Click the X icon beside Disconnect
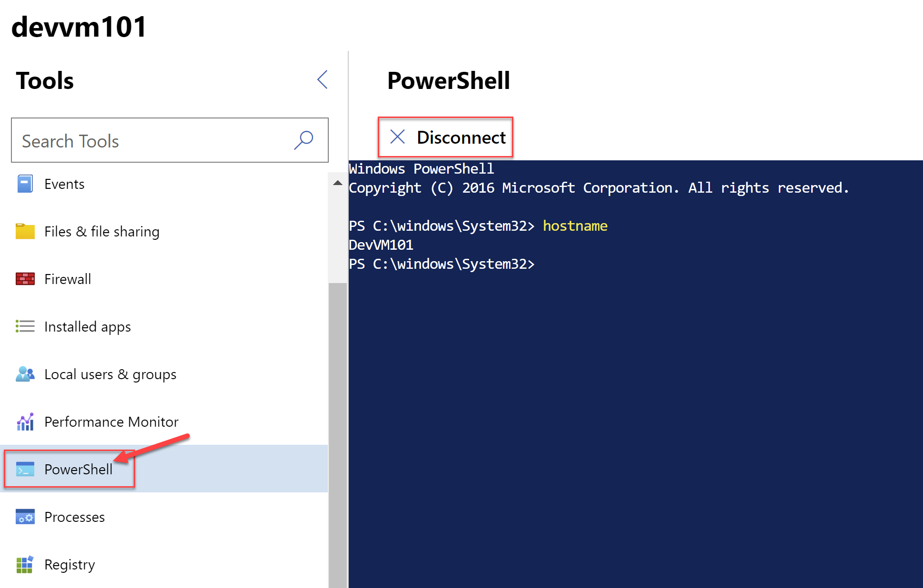 click(x=397, y=137)
